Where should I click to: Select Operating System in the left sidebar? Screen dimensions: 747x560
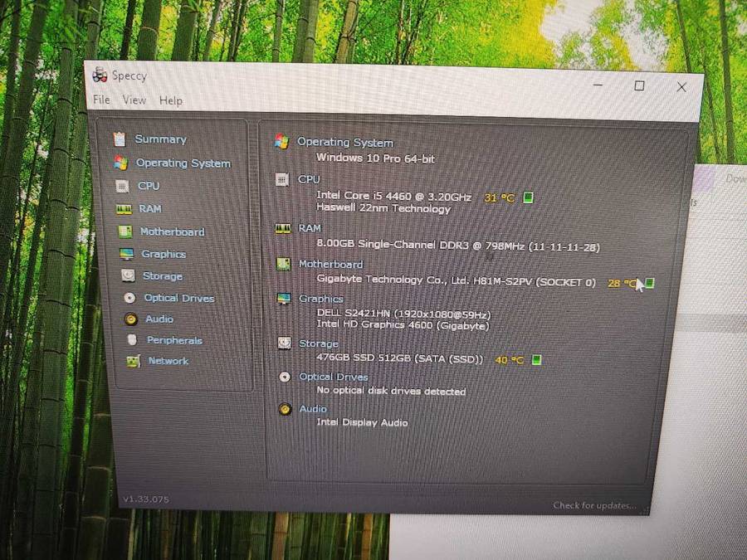tap(183, 163)
